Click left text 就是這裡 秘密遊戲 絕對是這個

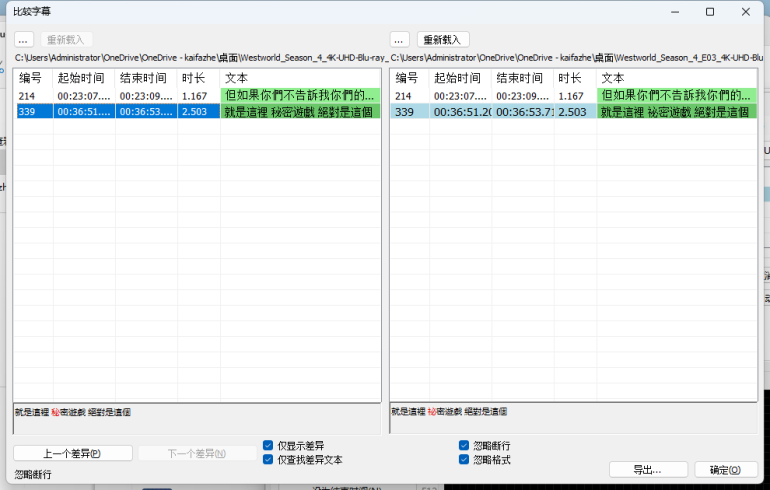click(299, 111)
